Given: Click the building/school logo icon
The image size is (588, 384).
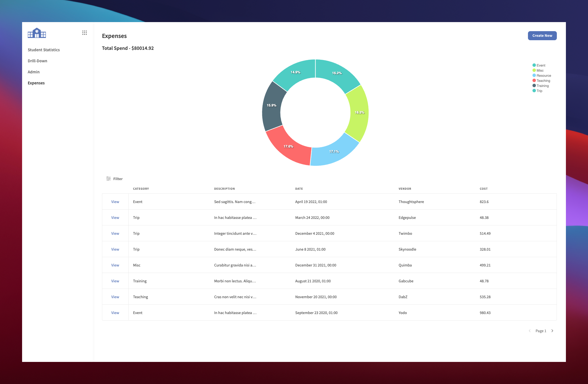Looking at the screenshot, I should pyautogui.click(x=38, y=34).
